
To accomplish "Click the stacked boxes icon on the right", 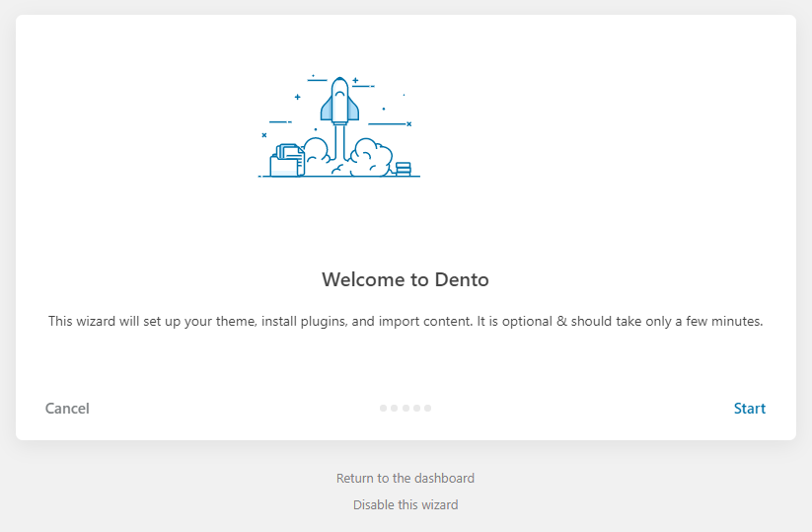I will (x=403, y=169).
